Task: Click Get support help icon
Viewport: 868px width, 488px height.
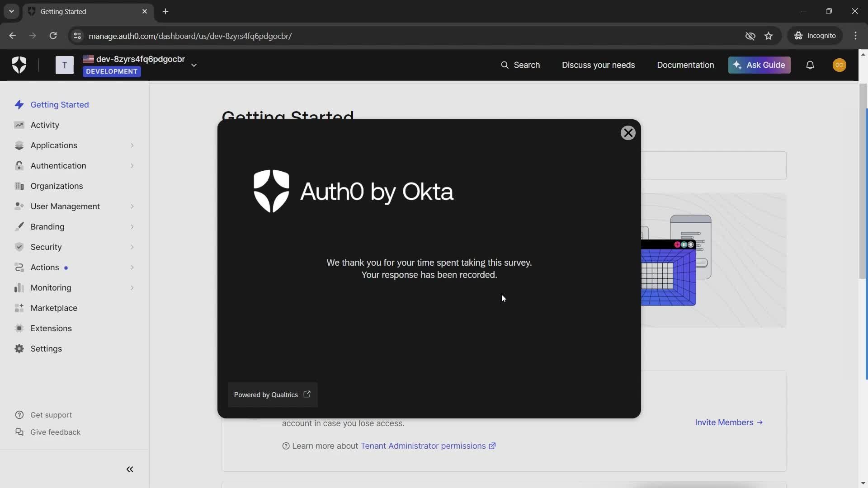Action: point(19,415)
